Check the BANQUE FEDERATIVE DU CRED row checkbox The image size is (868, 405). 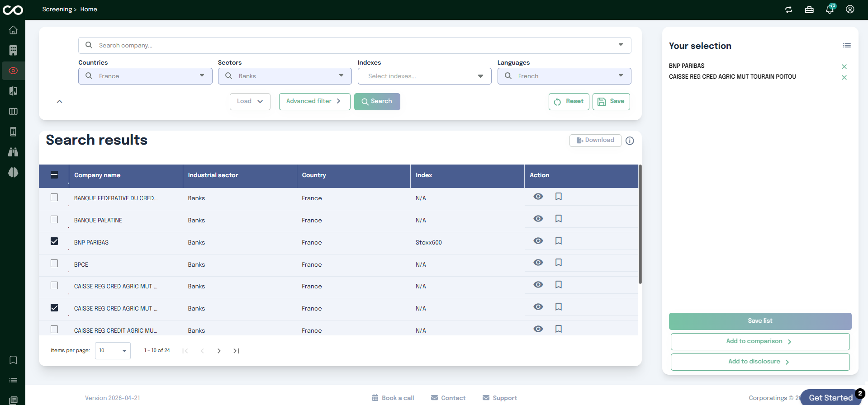[x=54, y=198]
